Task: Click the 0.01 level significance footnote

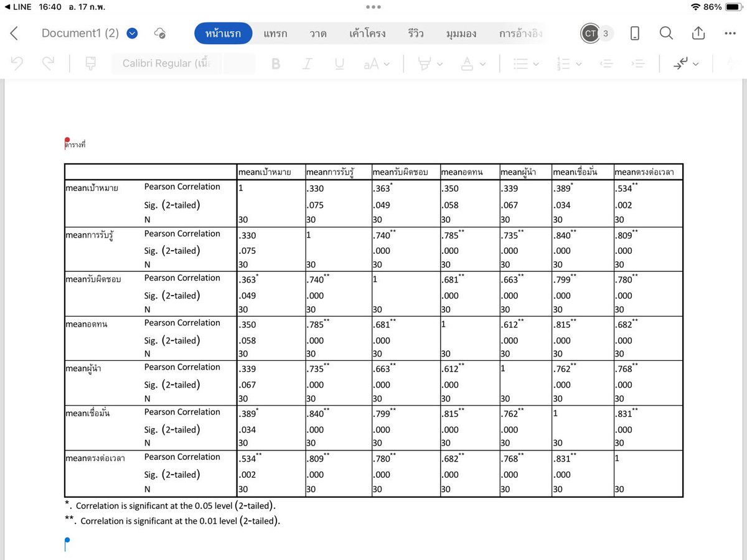Action: coord(172,521)
